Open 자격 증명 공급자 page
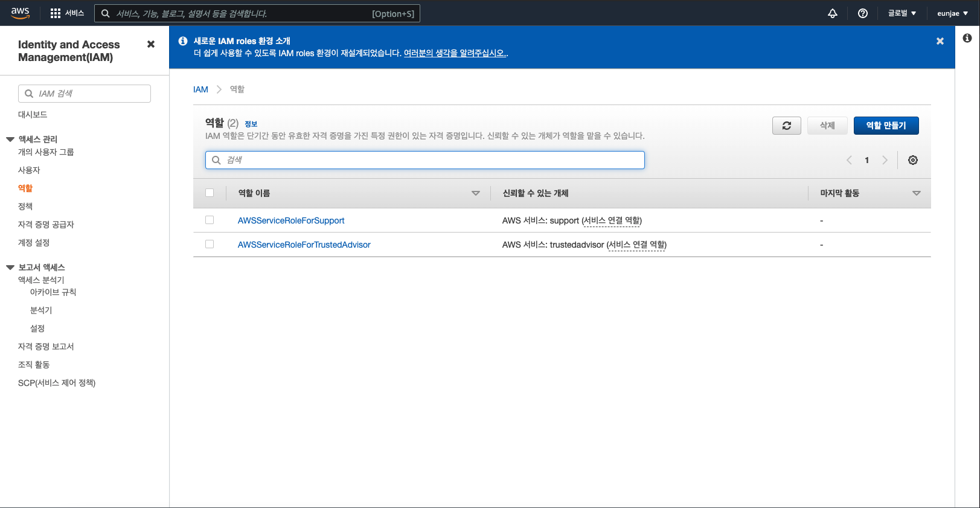 coord(46,225)
